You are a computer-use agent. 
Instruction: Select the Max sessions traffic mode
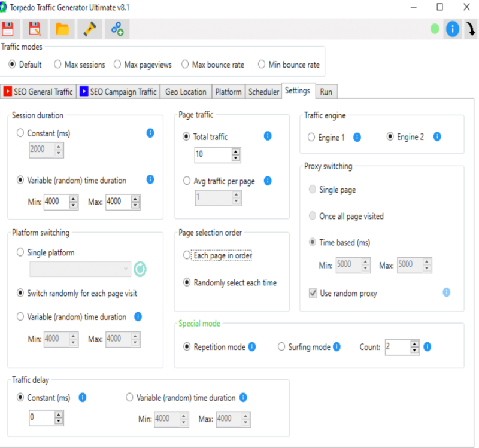58,65
